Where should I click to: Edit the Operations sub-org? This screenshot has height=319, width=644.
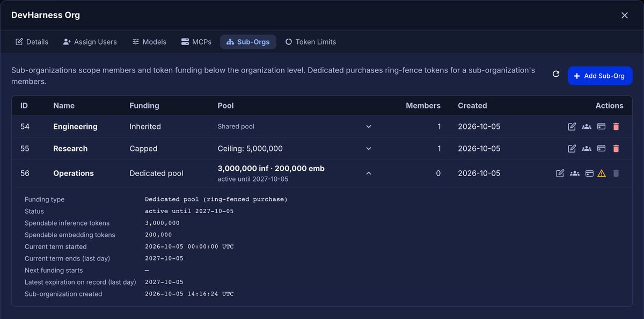point(560,173)
